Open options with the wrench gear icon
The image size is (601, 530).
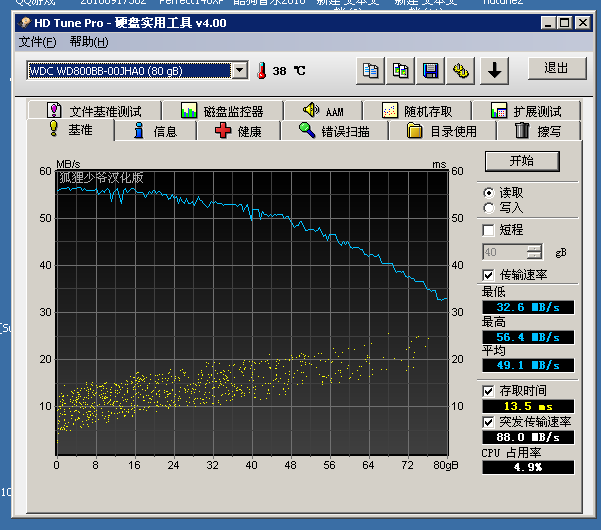pyautogui.click(x=460, y=71)
